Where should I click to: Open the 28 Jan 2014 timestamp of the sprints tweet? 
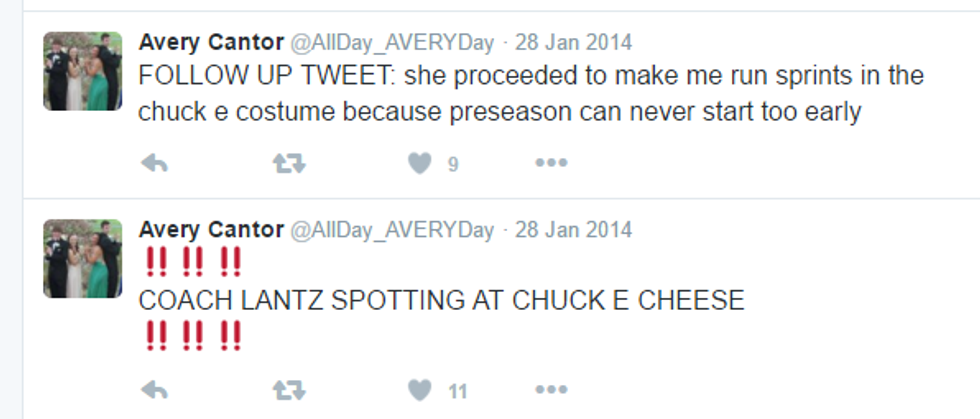pyautogui.click(x=574, y=43)
